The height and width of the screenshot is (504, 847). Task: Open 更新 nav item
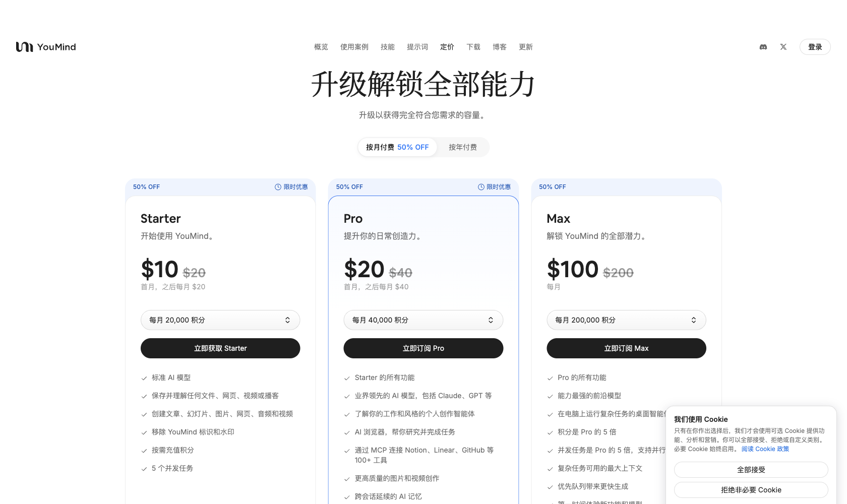tap(526, 47)
